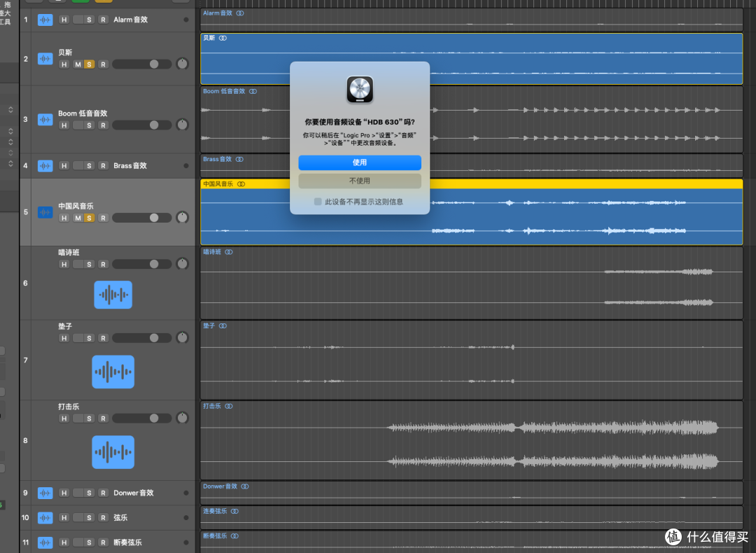Toggle solo on the 中国风音乐 track
Screen dimensions: 756x553
[x=89, y=218]
